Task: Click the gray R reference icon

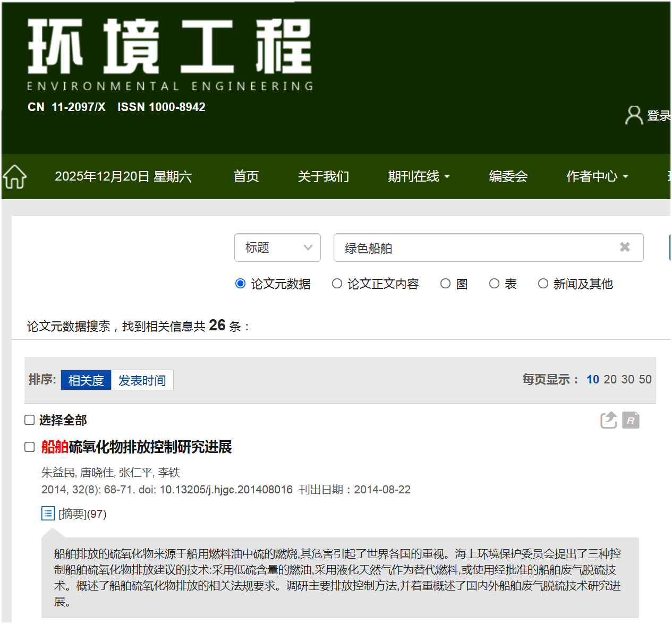Action: click(x=631, y=420)
